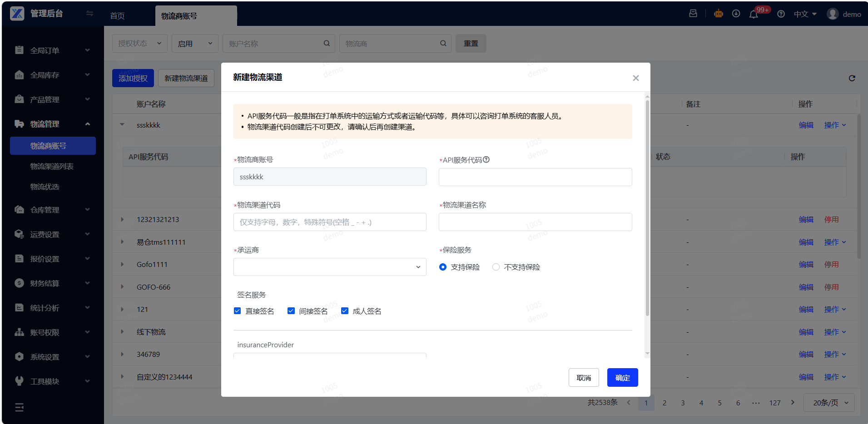Click the dialog vertical scrollbar
The image size is (868, 424).
pos(647,207)
